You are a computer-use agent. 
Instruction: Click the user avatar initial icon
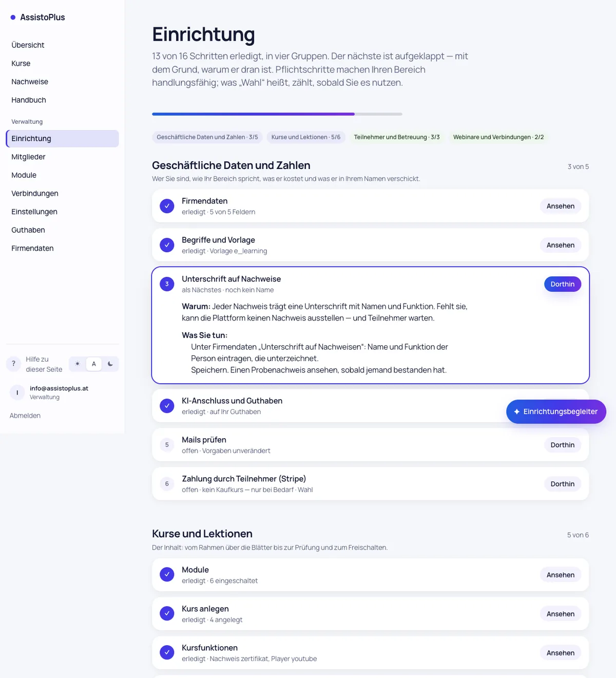pos(17,392)
